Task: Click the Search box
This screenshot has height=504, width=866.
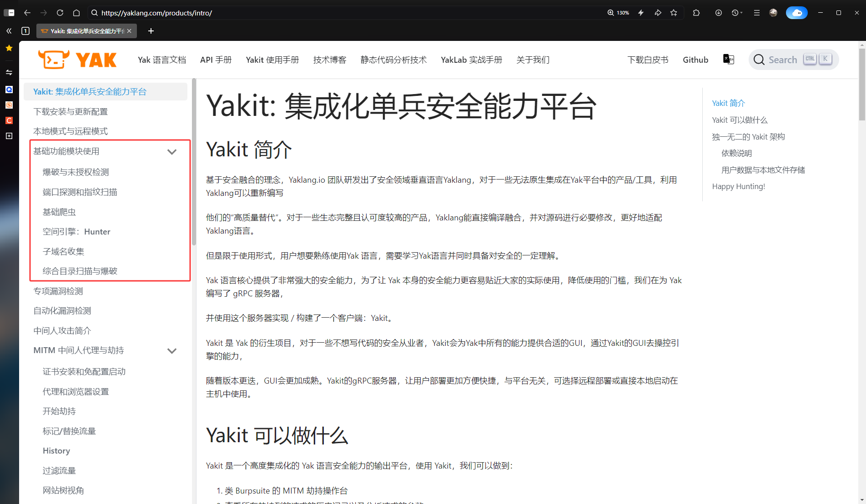Action: pyautogui.click(x=794, y=60)
